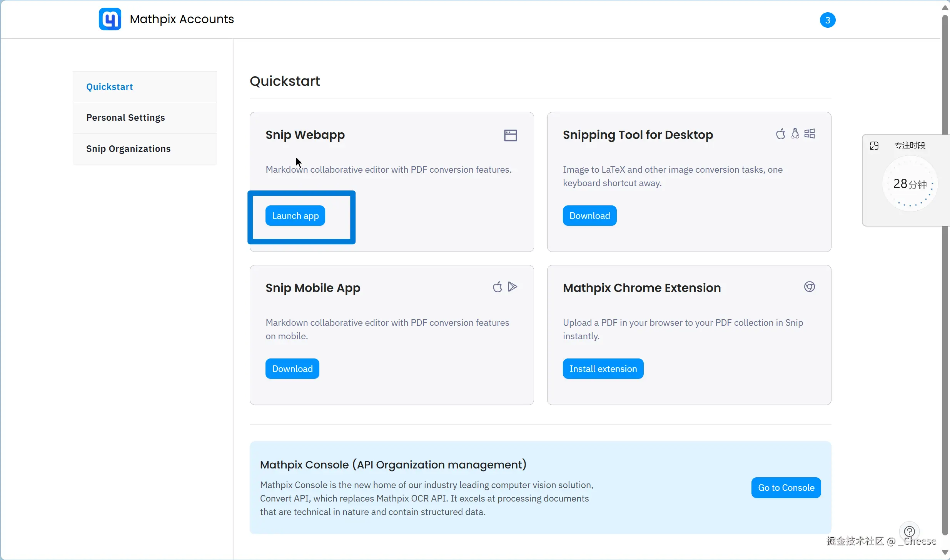Click the Linux penguin icon on the Snipping Tool card
The width and height of the screenshot is (950, 560).
(x=795, y=133)
